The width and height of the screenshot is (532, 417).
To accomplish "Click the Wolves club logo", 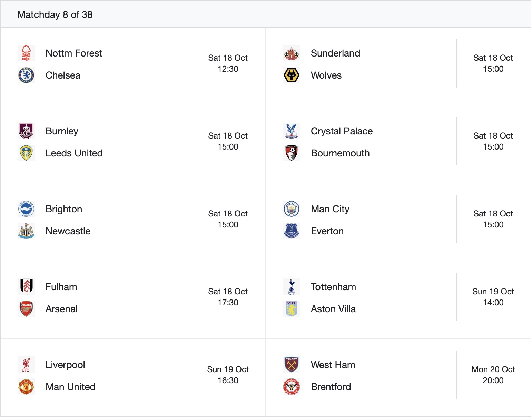I will pos(292,75).
